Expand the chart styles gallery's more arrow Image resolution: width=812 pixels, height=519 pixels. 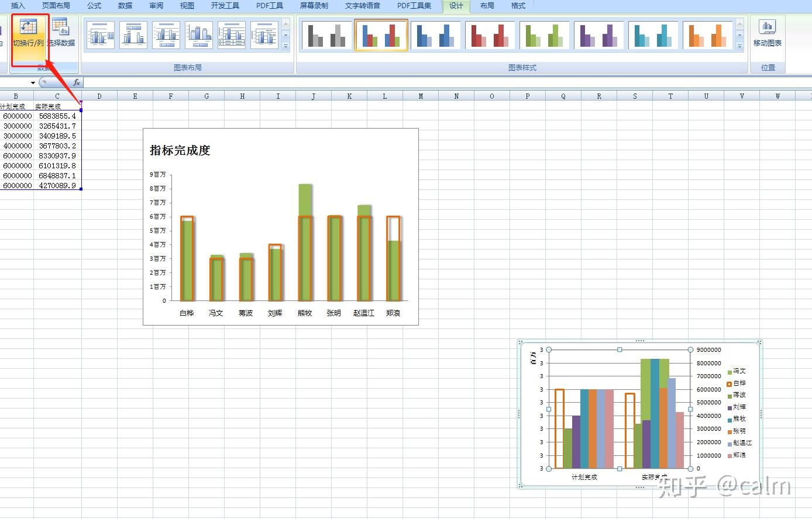[740, 46]
